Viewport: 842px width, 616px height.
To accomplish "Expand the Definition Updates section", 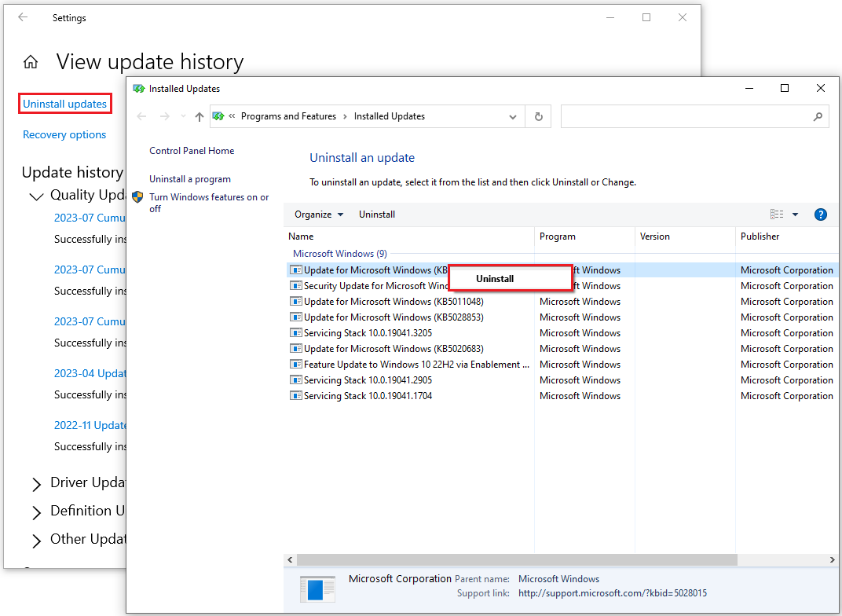I will click(x=36, y=513).
